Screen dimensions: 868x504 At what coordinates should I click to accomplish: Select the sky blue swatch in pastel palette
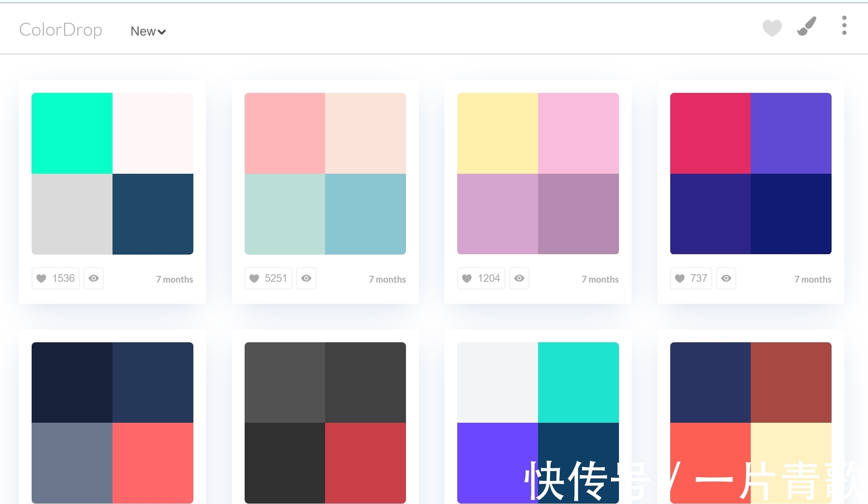point(366,214)
